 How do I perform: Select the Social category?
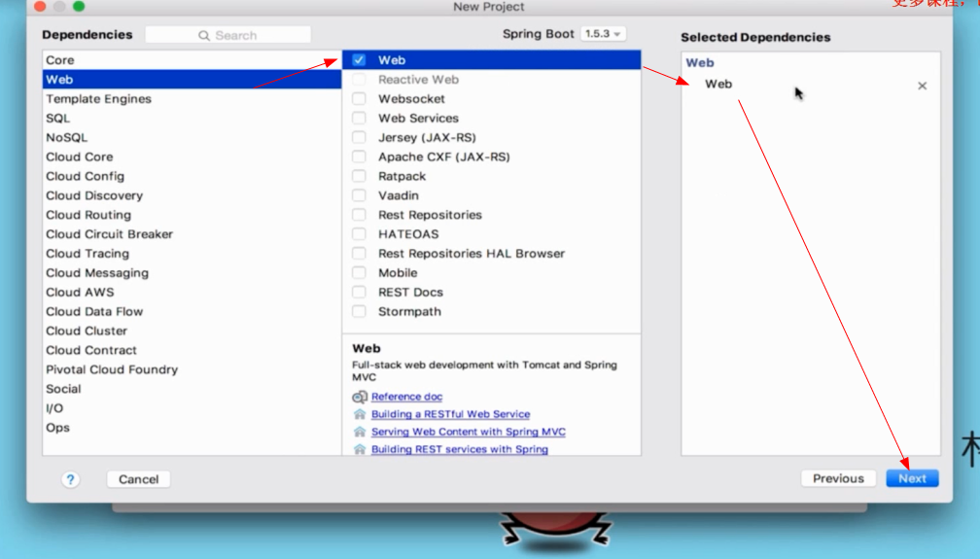192,389
